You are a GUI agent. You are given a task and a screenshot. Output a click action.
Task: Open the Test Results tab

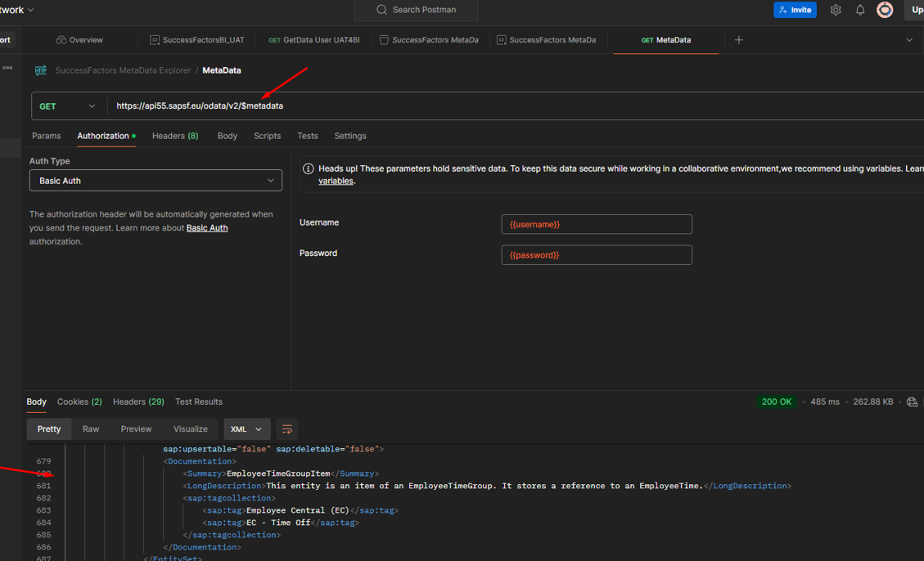199,402
